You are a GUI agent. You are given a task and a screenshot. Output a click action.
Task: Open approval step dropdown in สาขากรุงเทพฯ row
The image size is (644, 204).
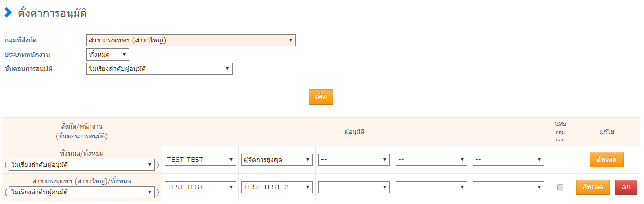click(x=82, y=192)
